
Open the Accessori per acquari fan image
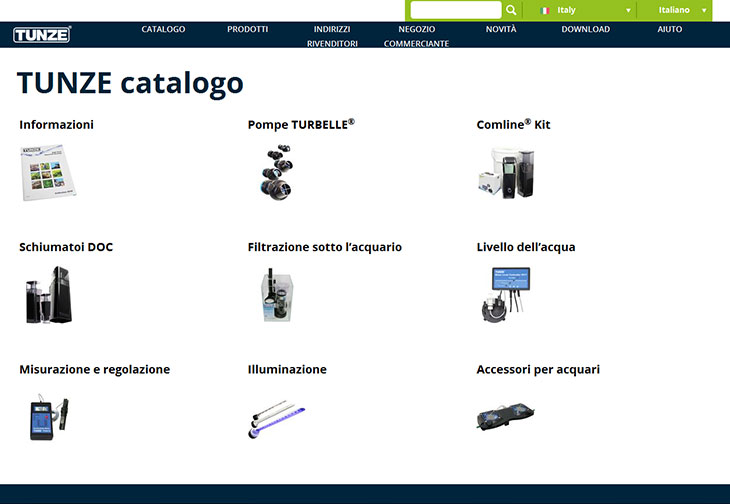pyautogui.click(x=506, y=416)
